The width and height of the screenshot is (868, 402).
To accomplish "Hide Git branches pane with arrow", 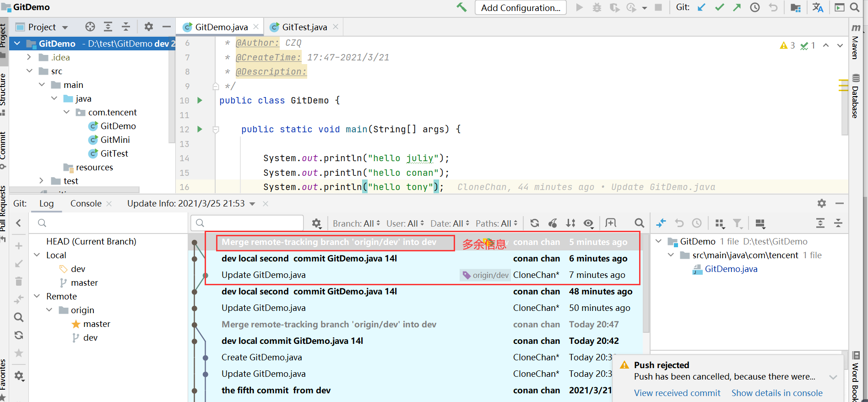I will pos(19,223).
